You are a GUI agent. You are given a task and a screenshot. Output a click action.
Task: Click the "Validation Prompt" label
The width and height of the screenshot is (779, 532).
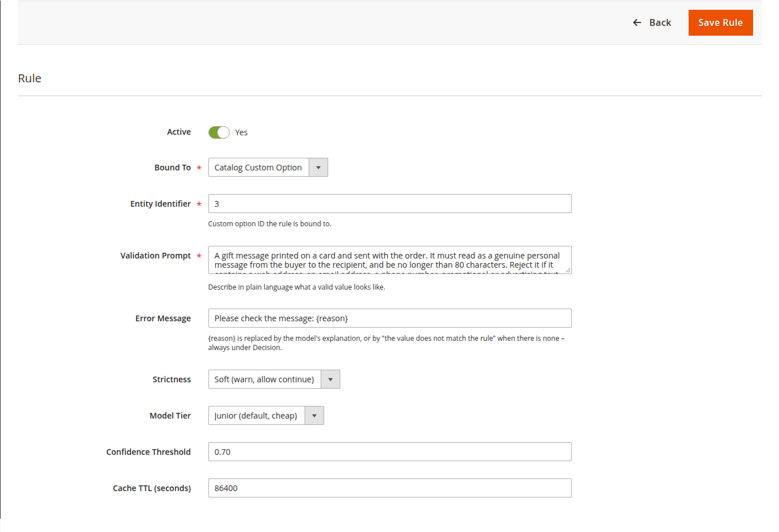155,256
